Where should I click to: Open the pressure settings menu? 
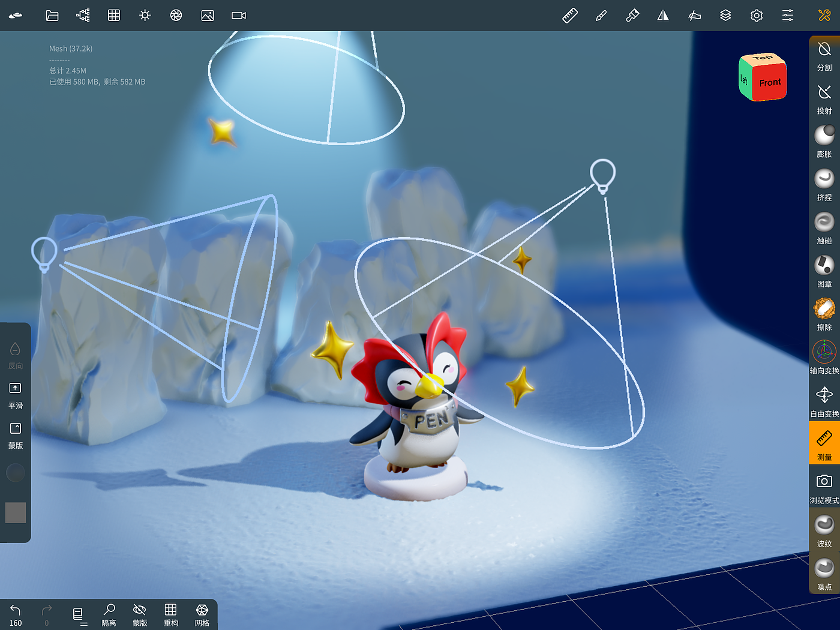click(694, 16)
